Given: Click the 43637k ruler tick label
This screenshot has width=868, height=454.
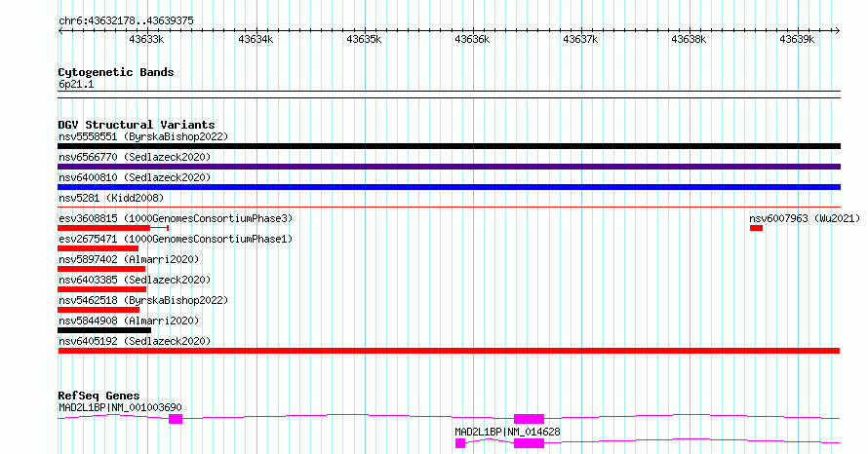Looking at the screenshot, I should tap(580, 40).
